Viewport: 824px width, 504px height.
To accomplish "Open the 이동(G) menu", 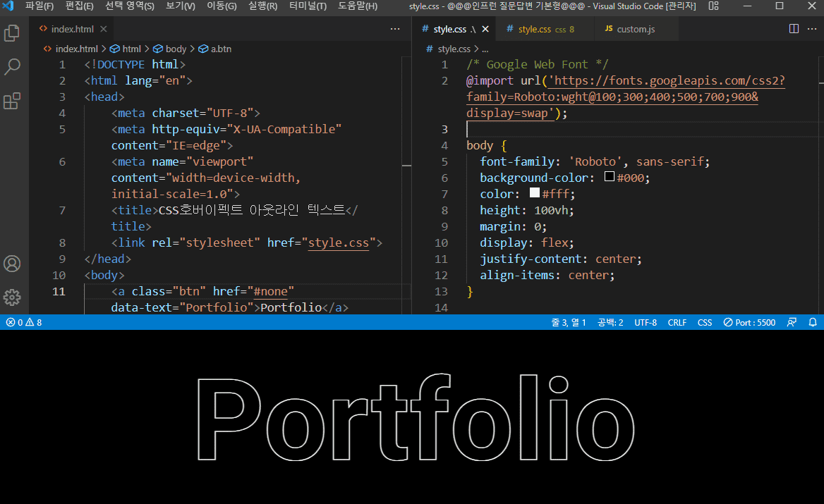I will coord(222,6).
